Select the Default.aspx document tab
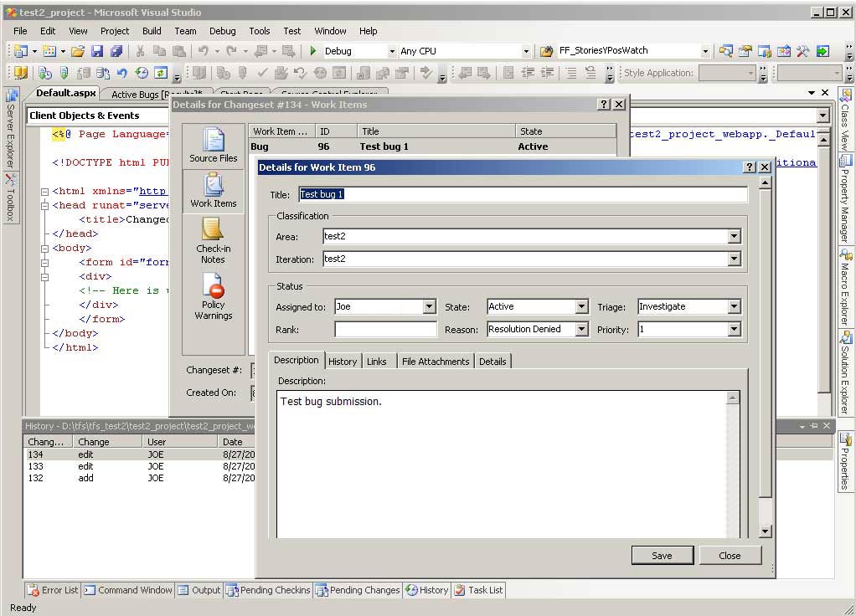 point(66,93)
